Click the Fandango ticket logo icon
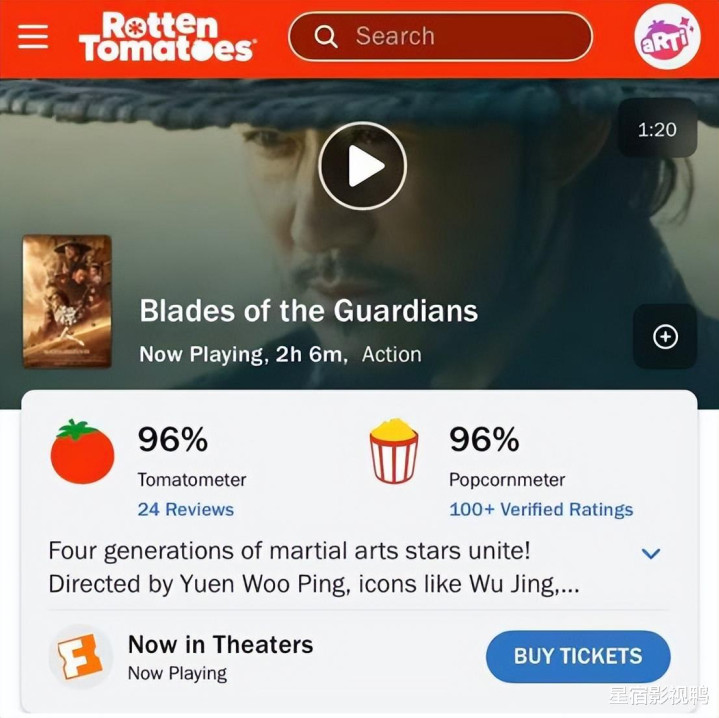This screenshot has width=719, height=718. [81, 656]
